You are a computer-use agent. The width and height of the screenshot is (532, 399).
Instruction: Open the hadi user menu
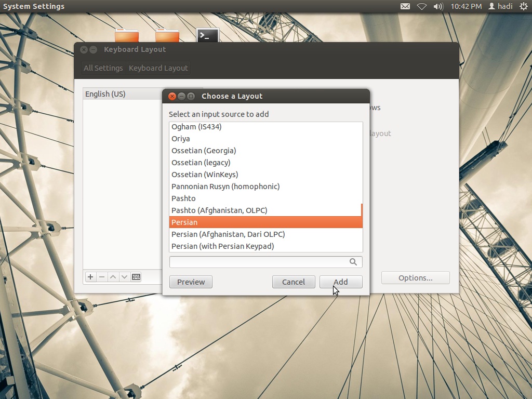(x=501, y=6)
